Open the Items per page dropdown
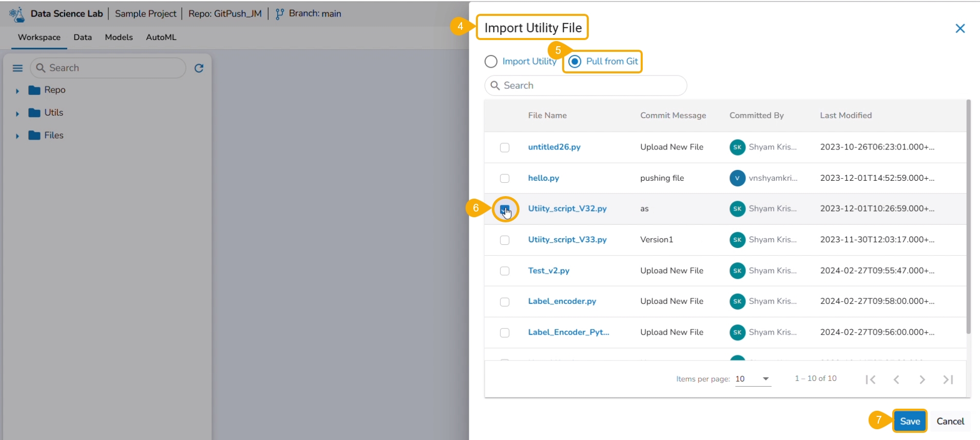Screen dimensions: 980x440 753,379
